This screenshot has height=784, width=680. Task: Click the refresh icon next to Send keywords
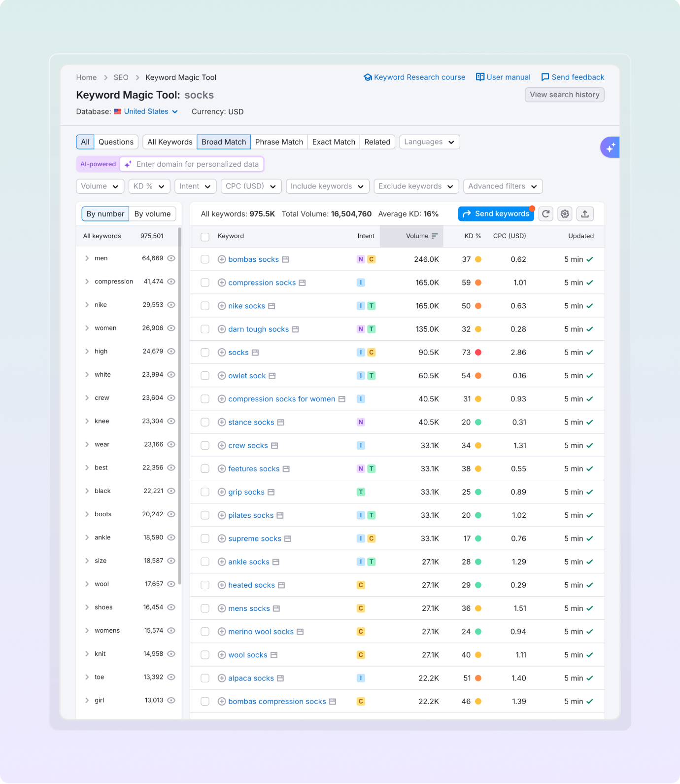[545, 214]
